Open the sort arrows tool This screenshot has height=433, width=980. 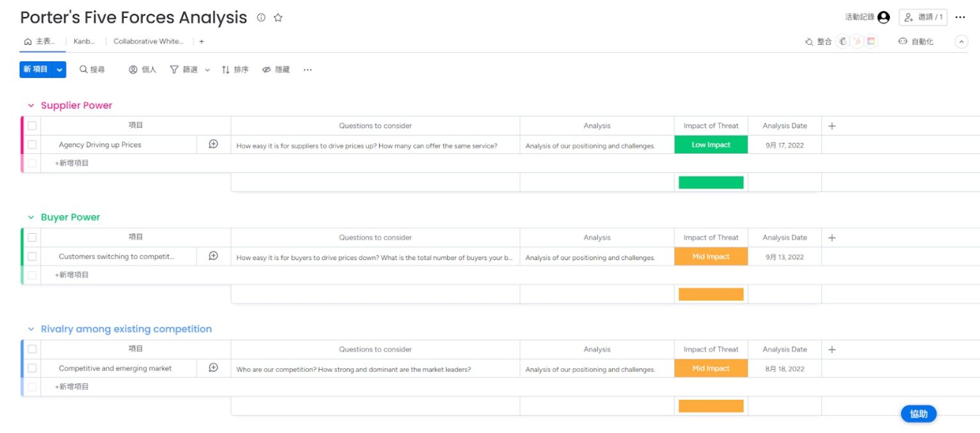[226, 70]
